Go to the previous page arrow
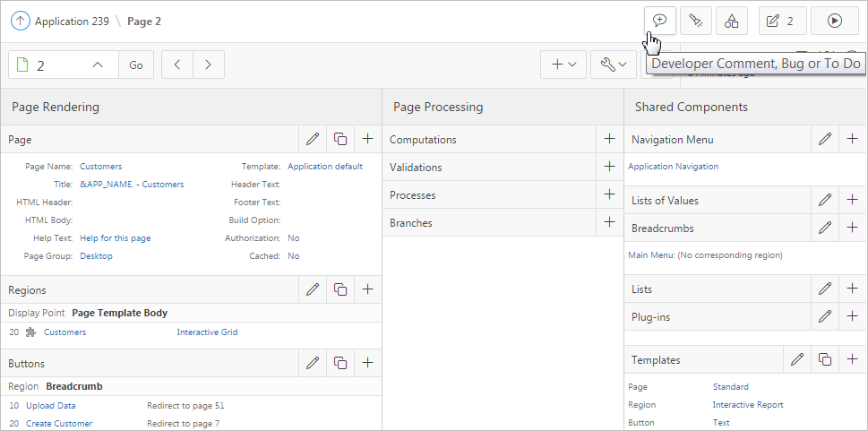The height and width of the screenshot is (431, 868). [177, 65]
